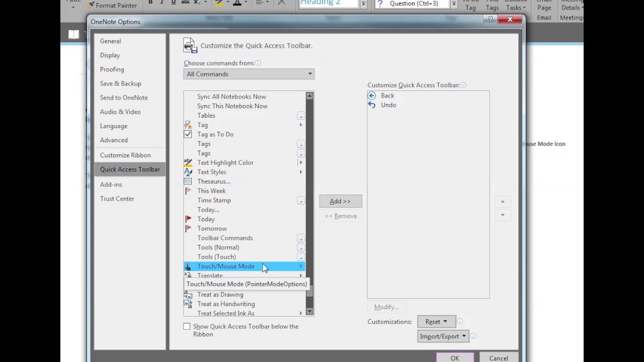Select Sync All Notebooks Now command

tap(245, 97)
